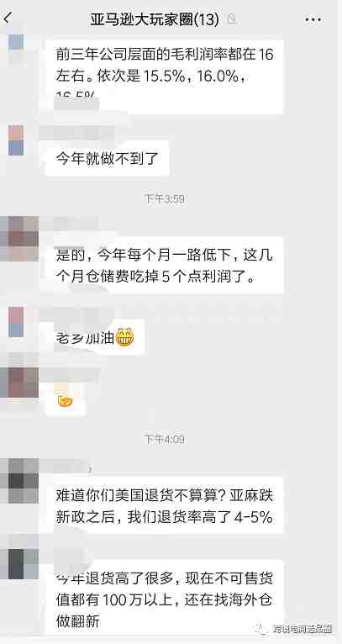This screenshot has height=644, width=342.
Task: Open avatar beside the 美国退货 message
Action: (19, 481)
